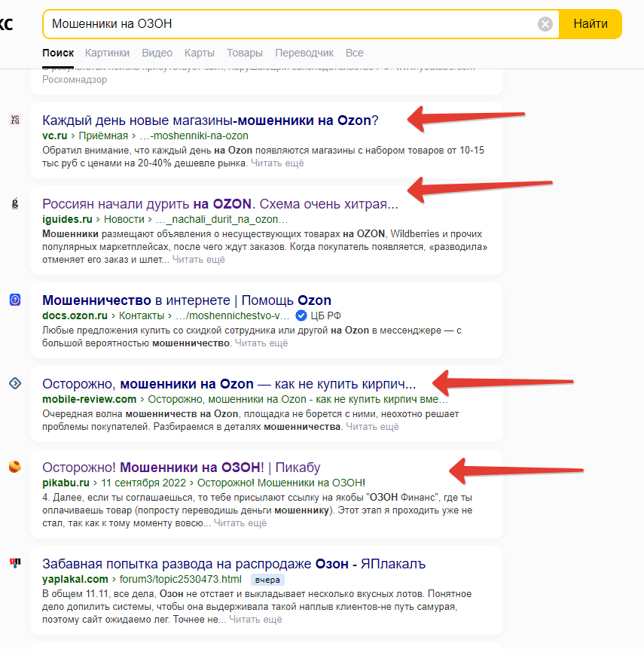Viewport: 644px width, 649px height.
Task: Click the …/moshennichestvo-v… breadcrumb path
Action: (x=232, y=315)
